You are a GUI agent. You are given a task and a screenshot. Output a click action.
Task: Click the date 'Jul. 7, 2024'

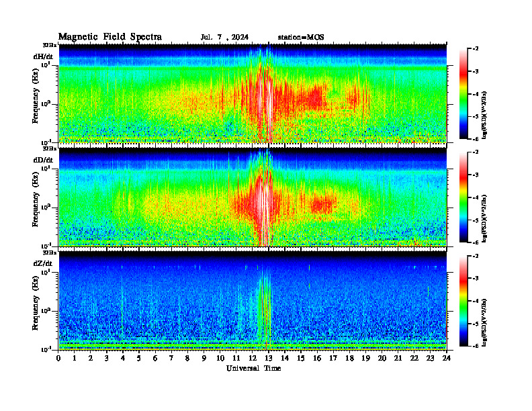(224, 37)
